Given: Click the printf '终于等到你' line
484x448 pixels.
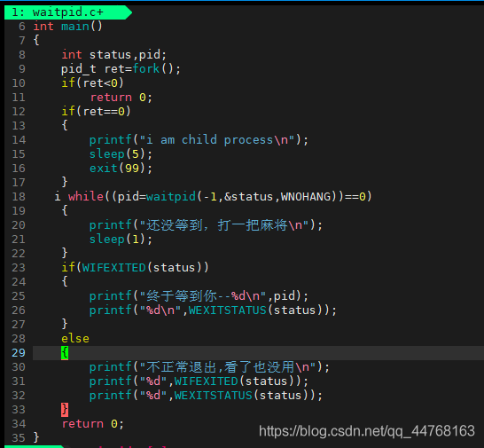Looking at the screenshot, I should 199,296.
